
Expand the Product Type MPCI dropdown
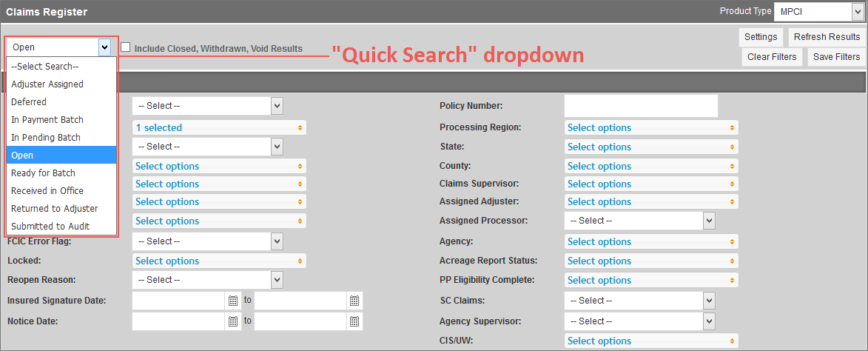click(818, 12)
